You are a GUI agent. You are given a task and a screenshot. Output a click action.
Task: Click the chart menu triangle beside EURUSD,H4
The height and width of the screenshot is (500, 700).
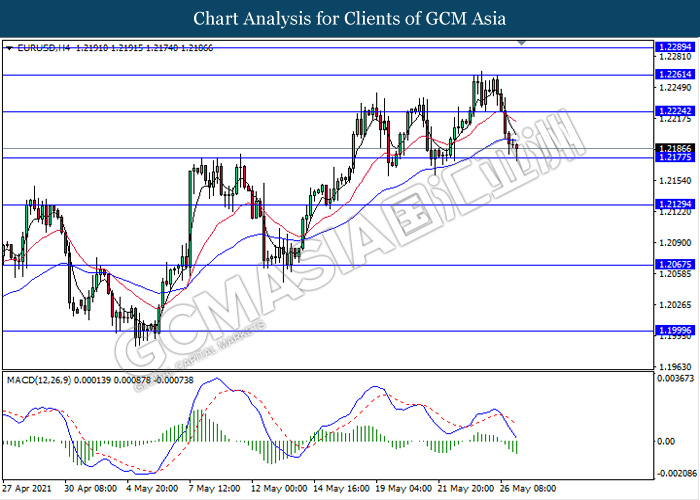pyautogui.click(x=9, y=48)
